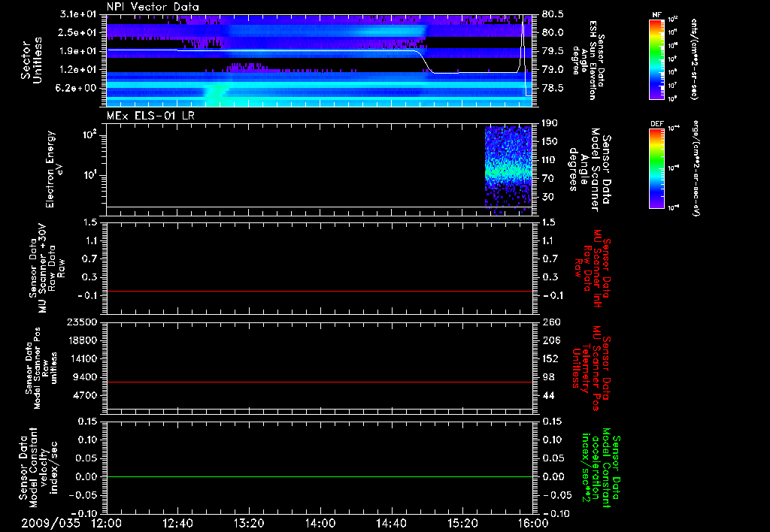770x532 pixels.
Task: Click the "3.1e+01" sector tick label
Action: click(78, 14)
